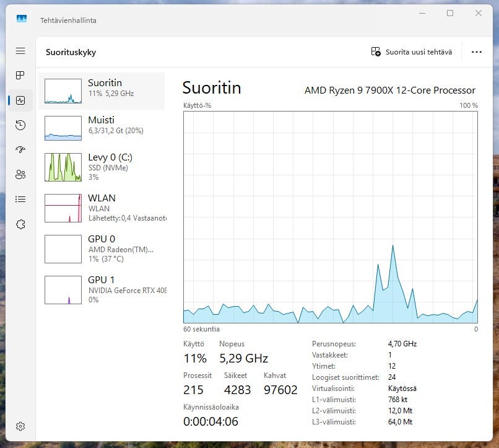
Task: Open the Services puzzle icon in sidebar
Action: [x=20, y=224]
